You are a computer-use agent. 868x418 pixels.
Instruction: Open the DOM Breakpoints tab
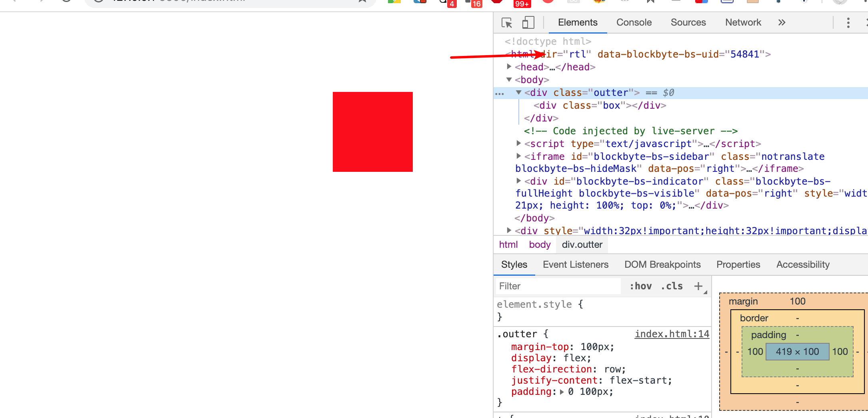tap(662, 265)
